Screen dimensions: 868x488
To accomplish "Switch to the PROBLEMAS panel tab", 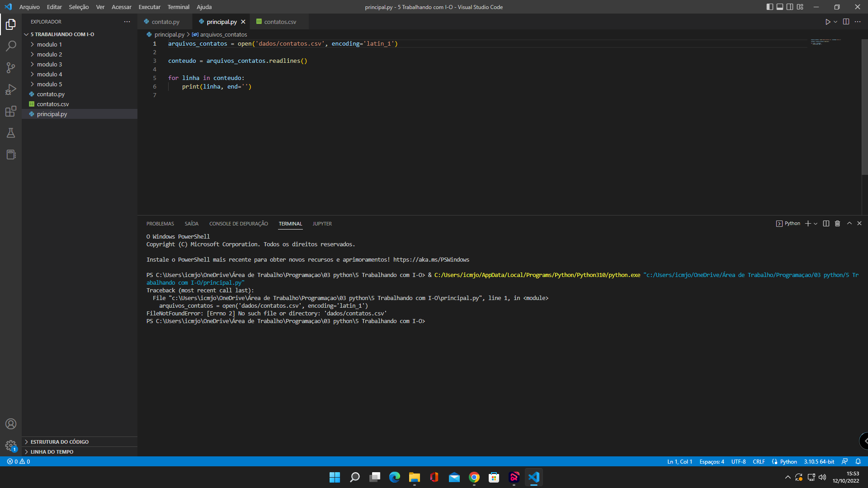I will point(160,224).
